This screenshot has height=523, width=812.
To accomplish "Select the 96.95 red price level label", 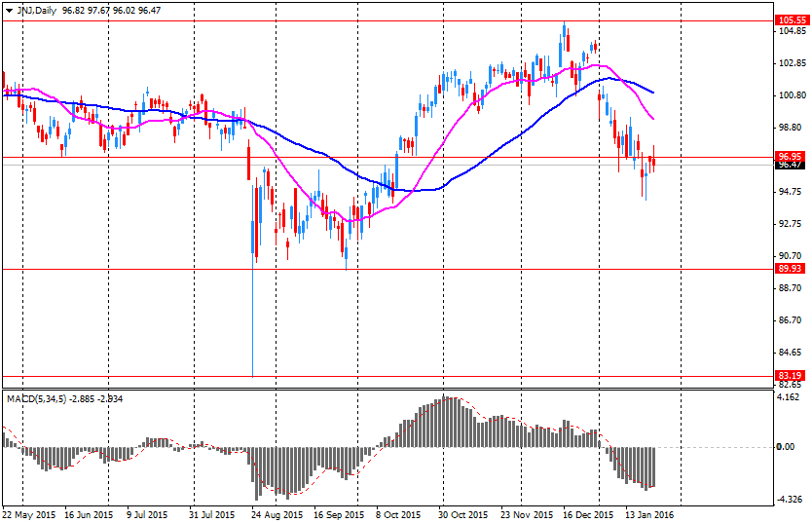I will tap(790, 156).
